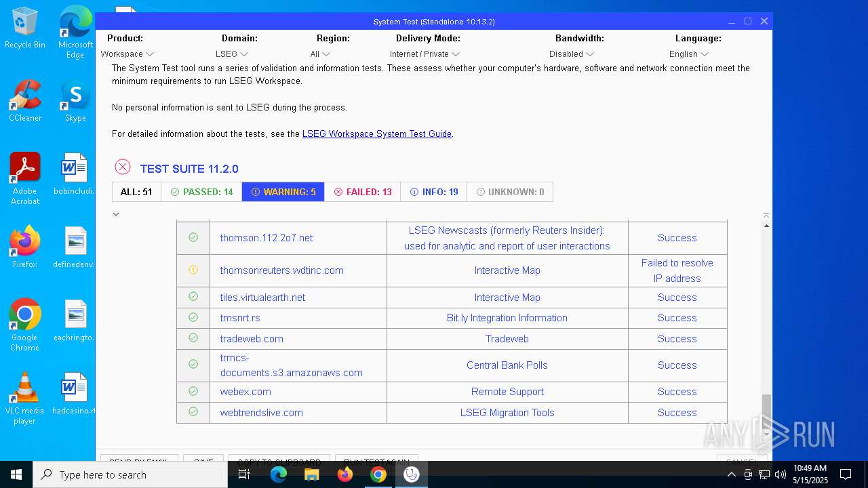Open the bobincludi Word document on desktop
Image resolution: width=868 pixels, height=488 pixels.
75,174
